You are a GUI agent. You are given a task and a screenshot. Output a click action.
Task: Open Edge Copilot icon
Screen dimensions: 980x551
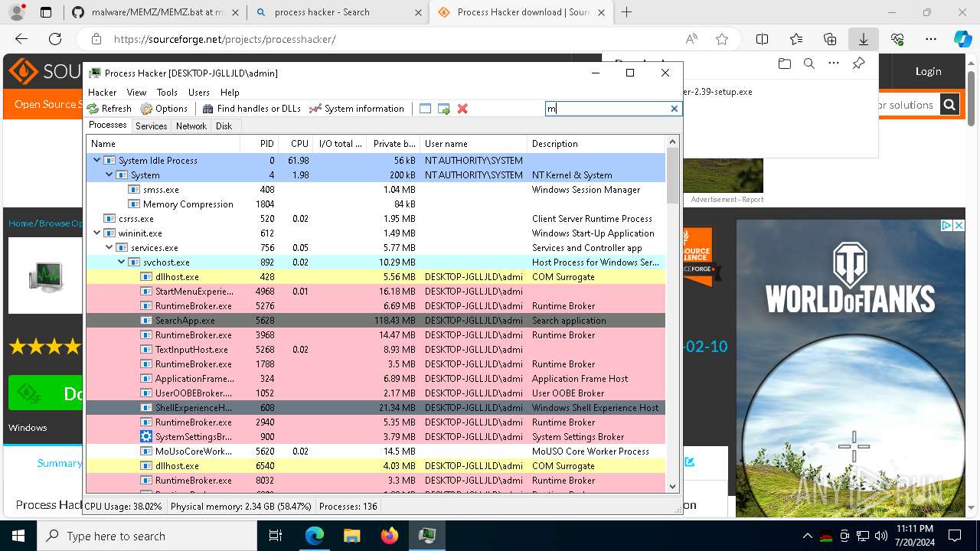coord(963,39)
